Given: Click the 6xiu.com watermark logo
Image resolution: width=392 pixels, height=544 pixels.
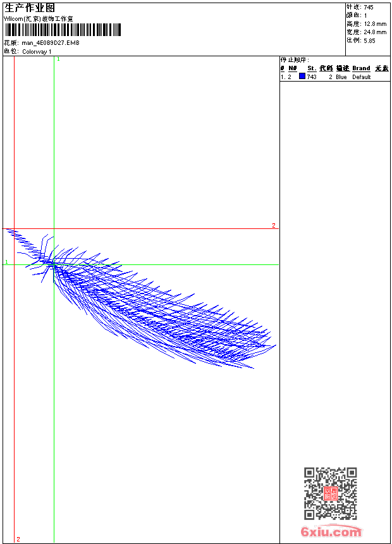Looking at the screenshot, I should (331, 531).
